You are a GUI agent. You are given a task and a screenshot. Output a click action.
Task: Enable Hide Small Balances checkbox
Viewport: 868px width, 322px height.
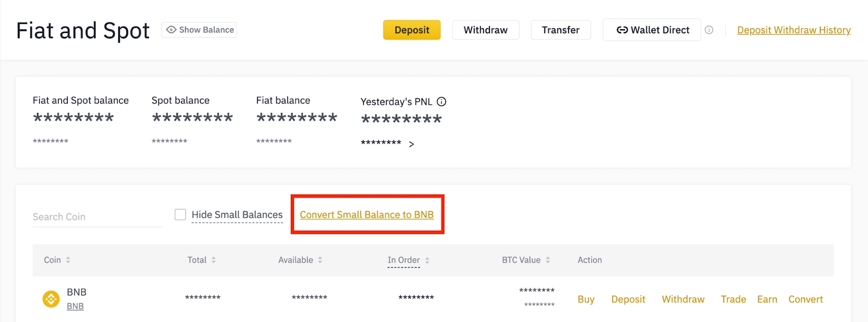(x=180, y=214)
